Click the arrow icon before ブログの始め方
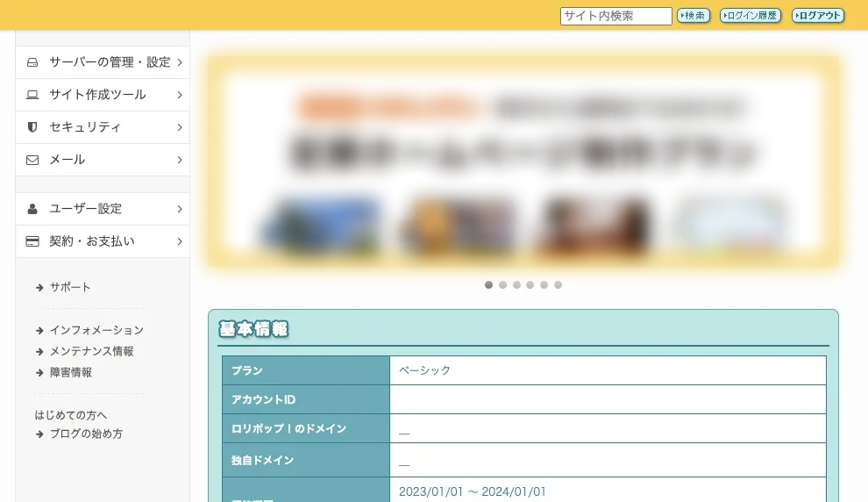The height and width of the screenshot is (502, 868). tap(39, 434)
